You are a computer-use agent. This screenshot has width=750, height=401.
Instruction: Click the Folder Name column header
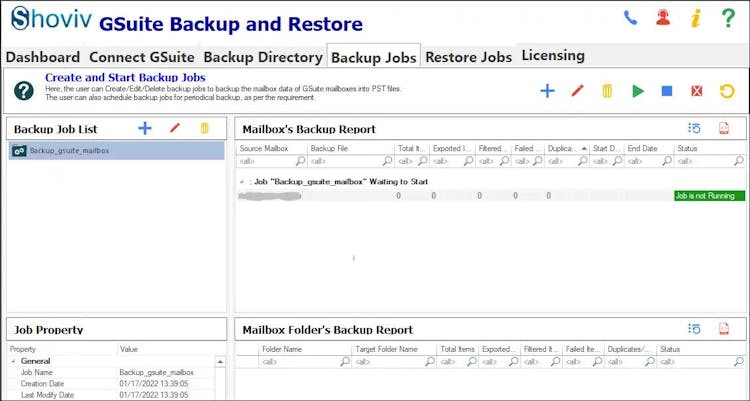pyautogui.click(x=305, y=349)
